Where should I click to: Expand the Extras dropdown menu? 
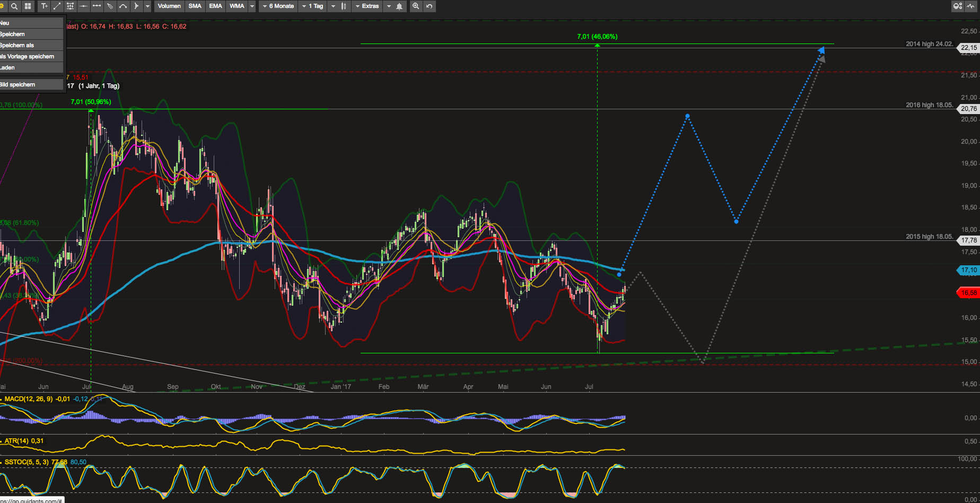[x=366, y=6]
